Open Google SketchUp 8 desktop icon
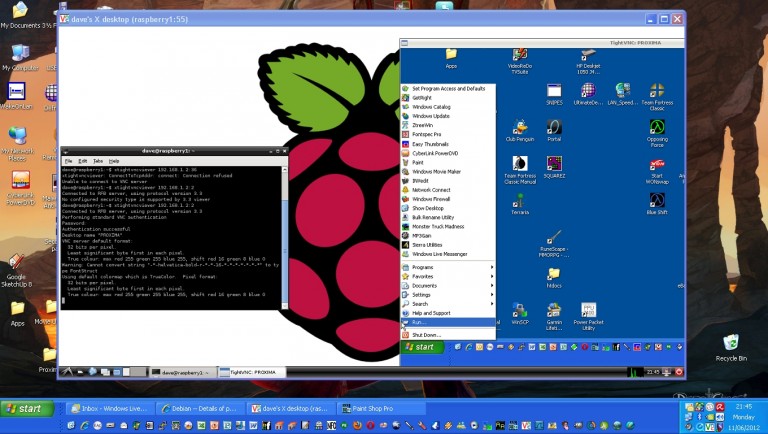This screenshot has width=768, height=434. tap(16, 271)
